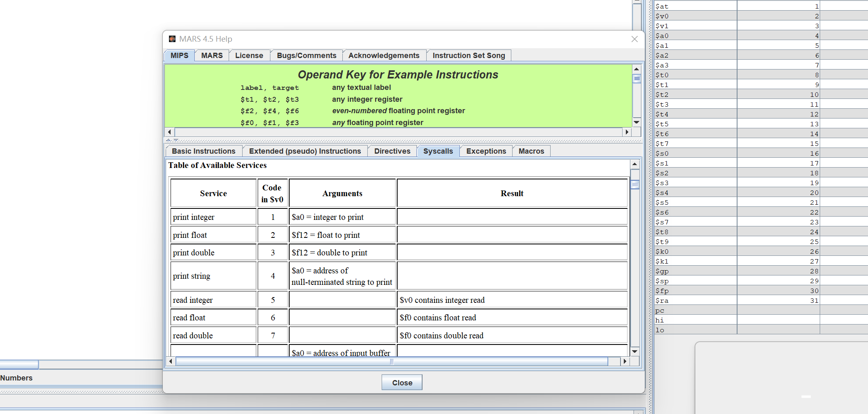This screenshot has height=414, width=868.
Task: Select $t9 row in registers table
Action: (x=761, y=242)
